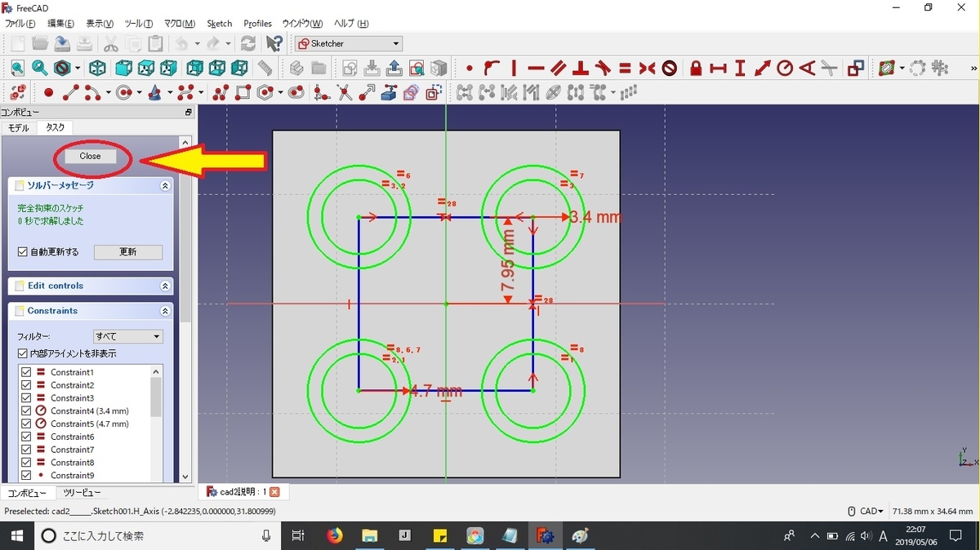Apply the lock constraint
This screenshot has width=980, height=550.
coord(696,69)
